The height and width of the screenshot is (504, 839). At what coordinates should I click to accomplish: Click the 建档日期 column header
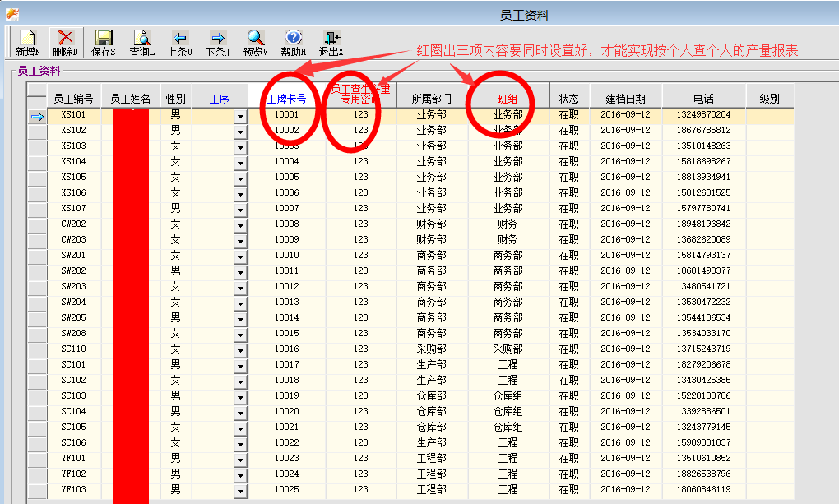pyautogui.click(x=625, y=99)
